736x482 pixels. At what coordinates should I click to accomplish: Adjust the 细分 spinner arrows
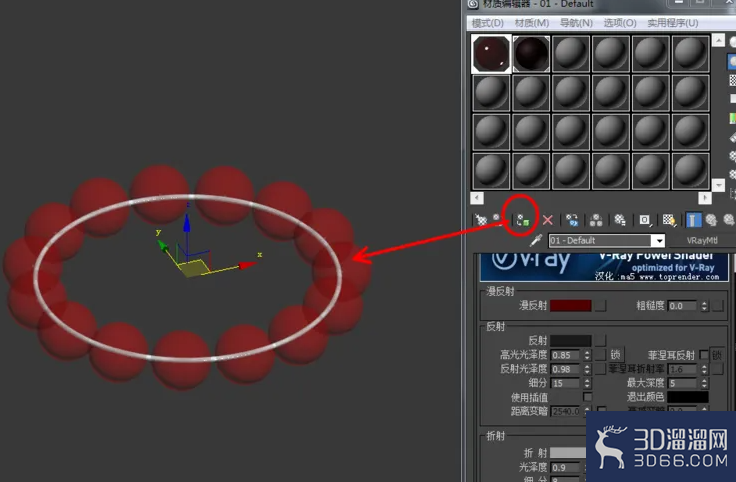pos(587,383)
